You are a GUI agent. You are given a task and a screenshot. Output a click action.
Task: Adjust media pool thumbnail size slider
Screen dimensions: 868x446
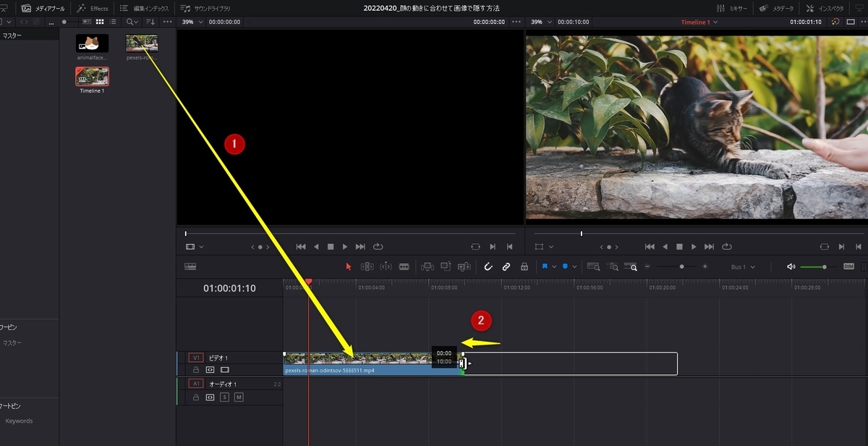[63, 22]
